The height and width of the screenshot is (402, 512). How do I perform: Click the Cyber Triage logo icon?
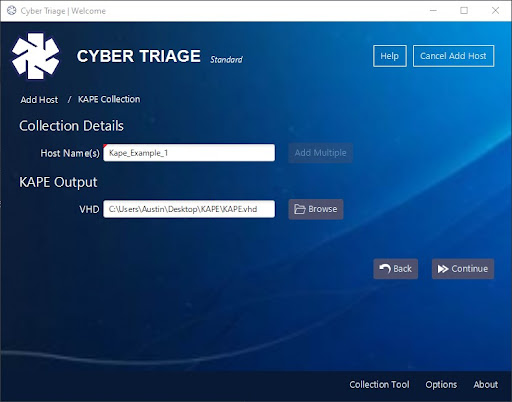pyautogui.click(x=36, y=56)
